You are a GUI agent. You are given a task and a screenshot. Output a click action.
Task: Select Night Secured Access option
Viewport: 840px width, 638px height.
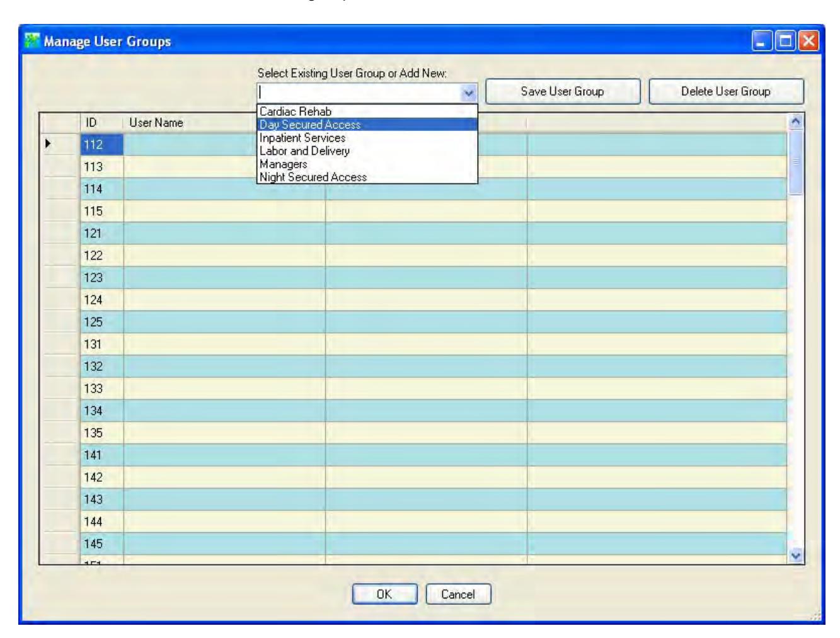367,178
